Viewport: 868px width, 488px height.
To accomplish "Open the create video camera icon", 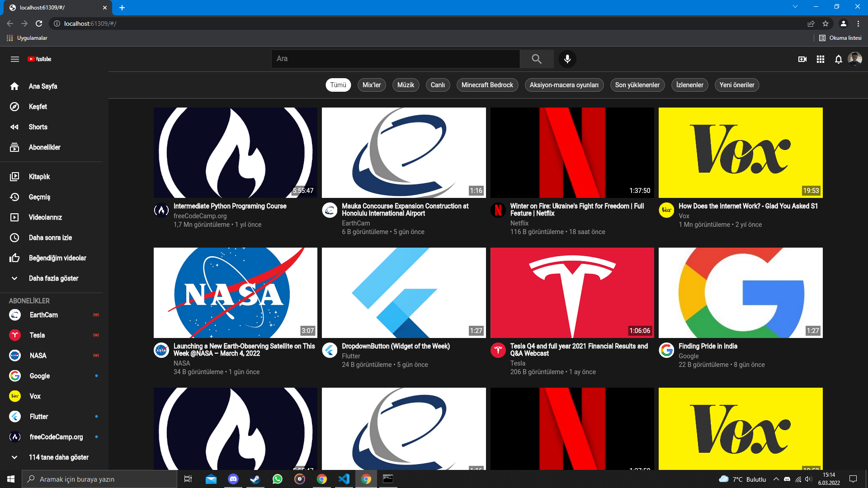I will coord(802,59).
